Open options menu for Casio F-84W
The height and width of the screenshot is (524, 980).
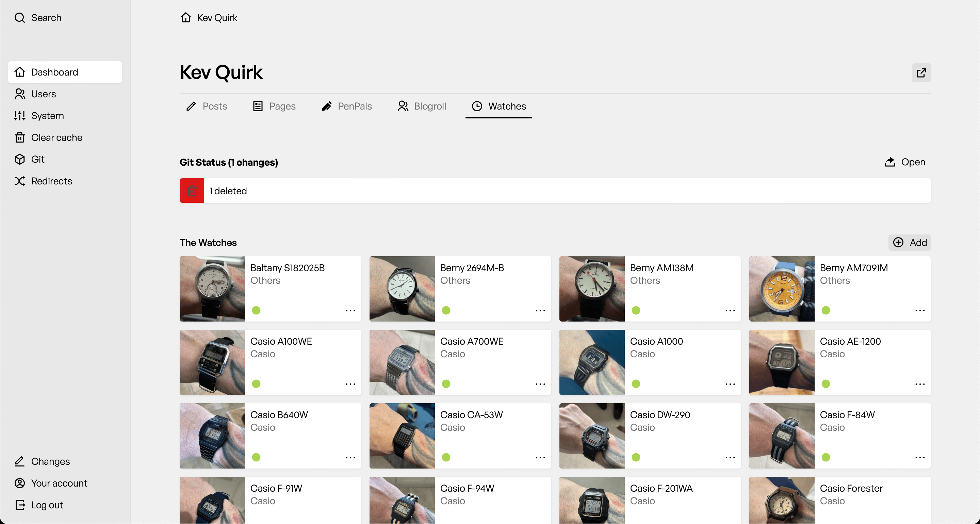coord(920,458)
